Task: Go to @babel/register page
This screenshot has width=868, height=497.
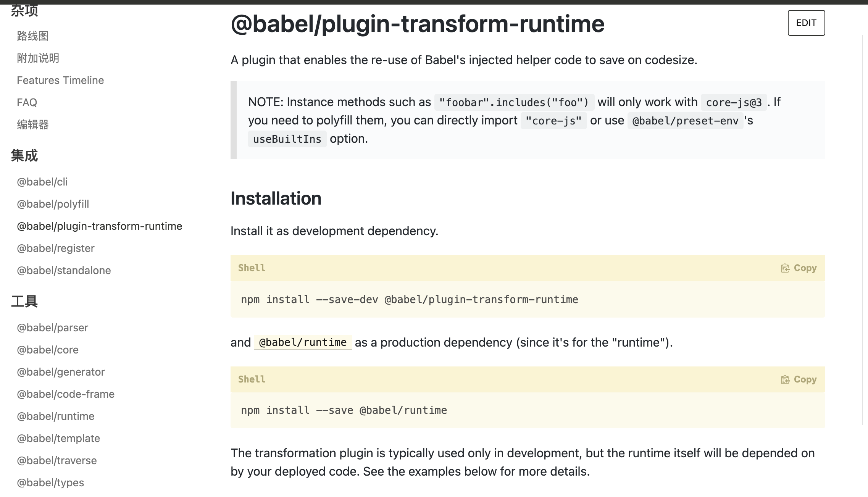Action: tap(55, 248)
